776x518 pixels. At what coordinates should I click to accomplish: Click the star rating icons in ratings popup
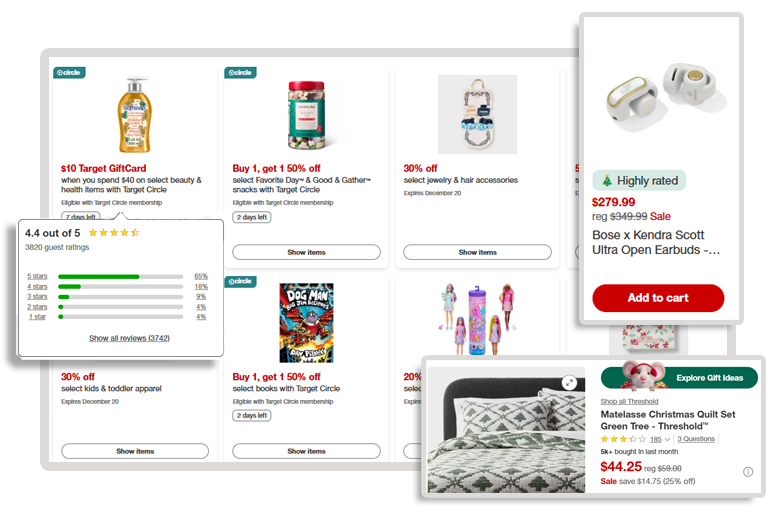click(114, 233)
